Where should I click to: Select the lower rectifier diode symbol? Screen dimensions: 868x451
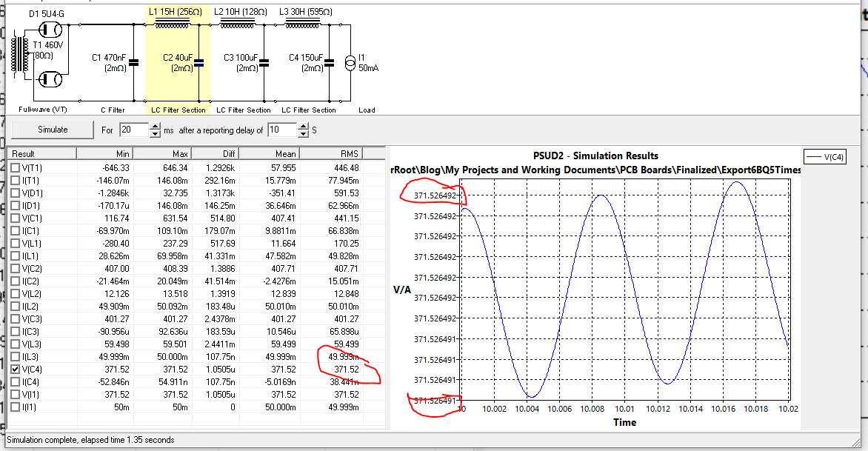51,80
